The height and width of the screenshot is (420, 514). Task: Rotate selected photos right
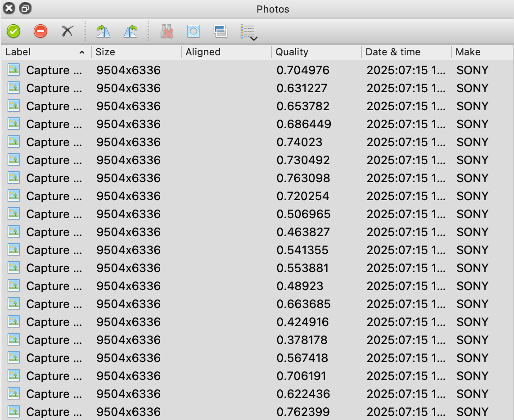click(x=104, y=31)
